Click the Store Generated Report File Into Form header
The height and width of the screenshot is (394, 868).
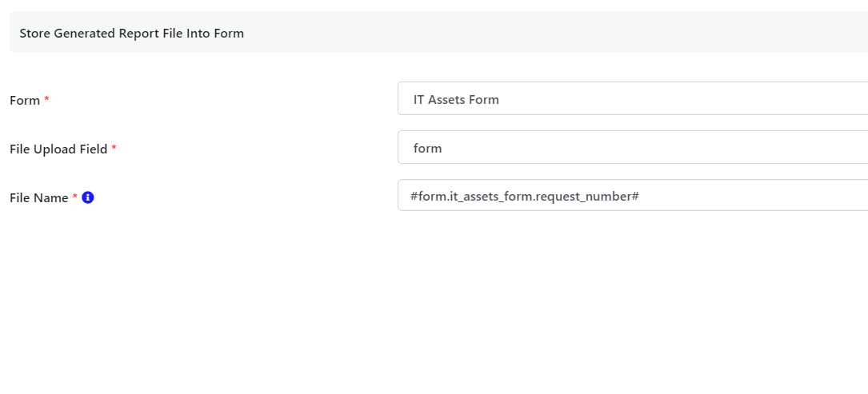(132, 34)
